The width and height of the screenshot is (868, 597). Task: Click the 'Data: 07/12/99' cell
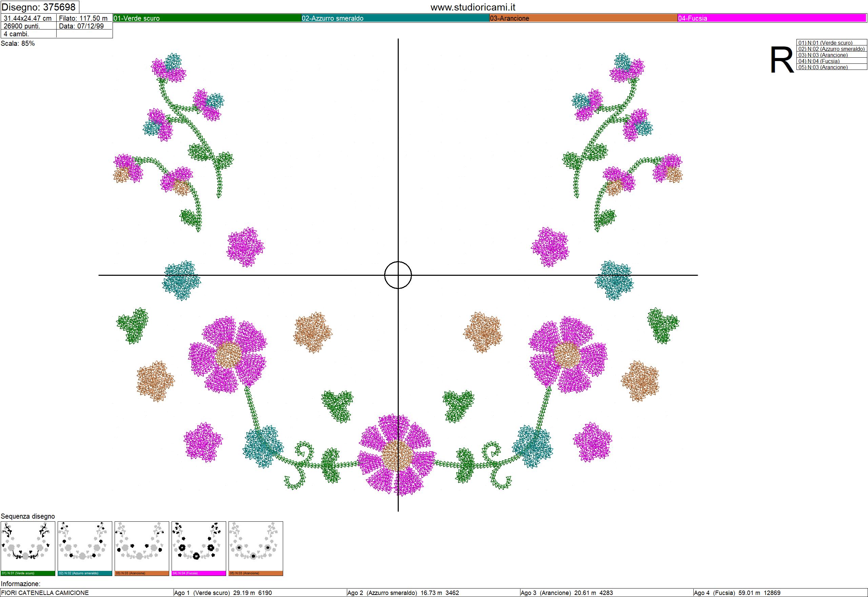click(x=84, y=26)
